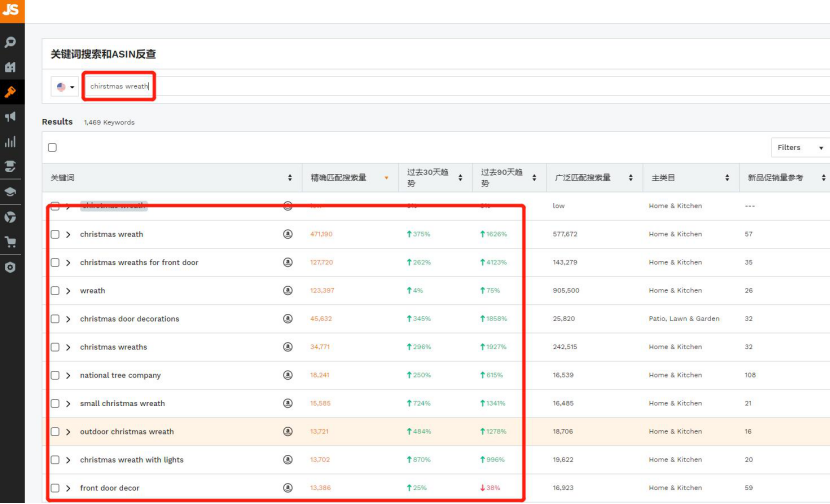Click the Jungle Scout JS logo
Viewport: 830px width, 504px height.
[x=11, y=10]
